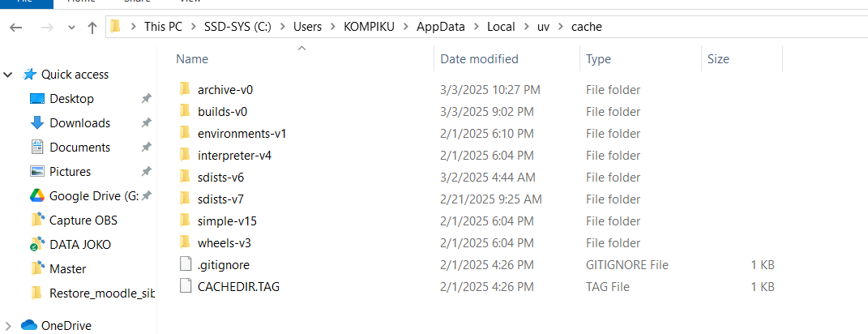Select the Downloads icon in Quick access
This screenshot has height=334, width=868.
click(x=36, y=123)
